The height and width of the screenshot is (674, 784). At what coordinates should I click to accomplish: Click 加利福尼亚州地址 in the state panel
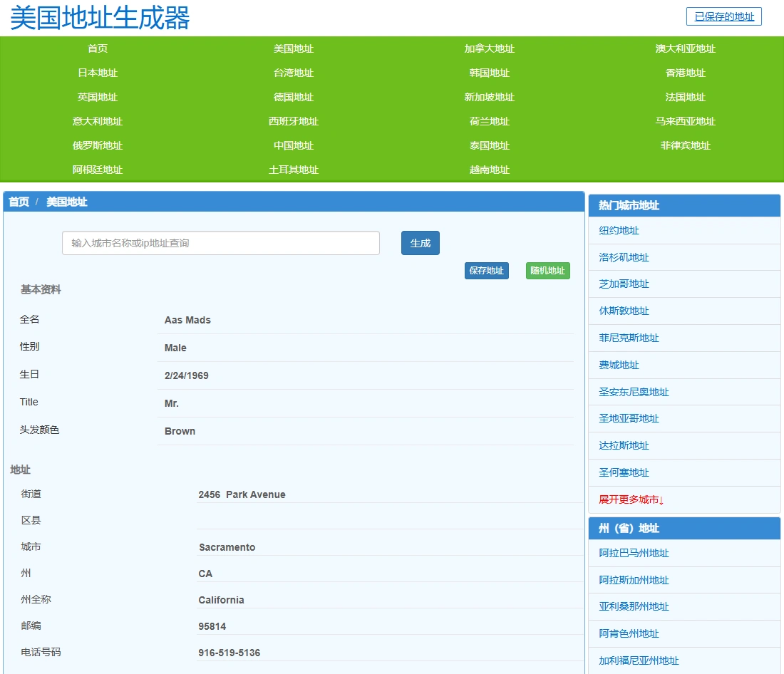[x=639, y=660]
